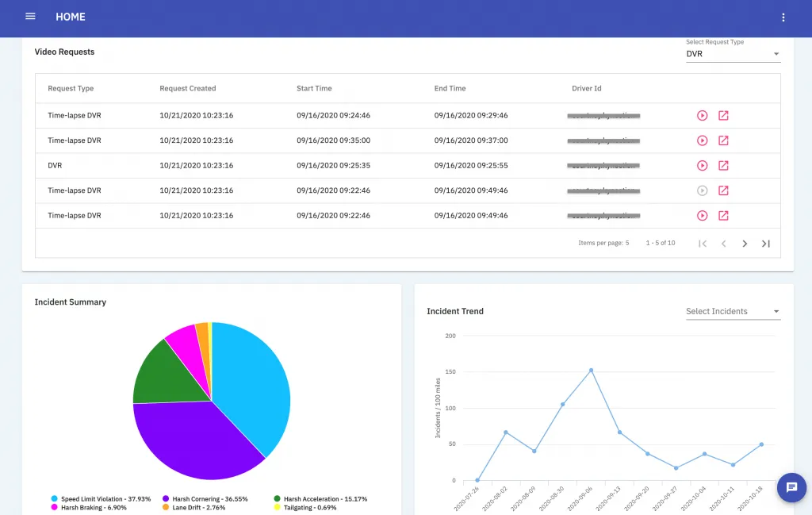Play the video starting 09/16/2020 09:24:46

click(x=703, y=116)
